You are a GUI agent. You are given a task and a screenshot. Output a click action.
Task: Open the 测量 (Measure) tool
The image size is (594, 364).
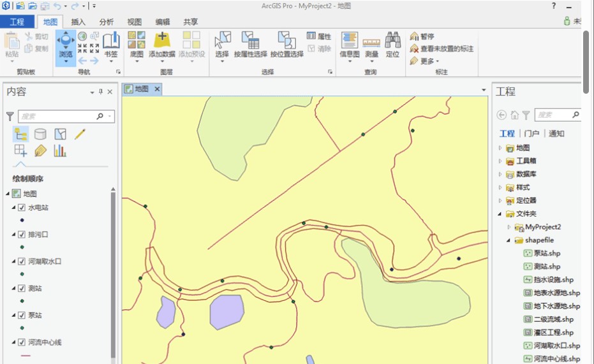click(x=371, y=45)
